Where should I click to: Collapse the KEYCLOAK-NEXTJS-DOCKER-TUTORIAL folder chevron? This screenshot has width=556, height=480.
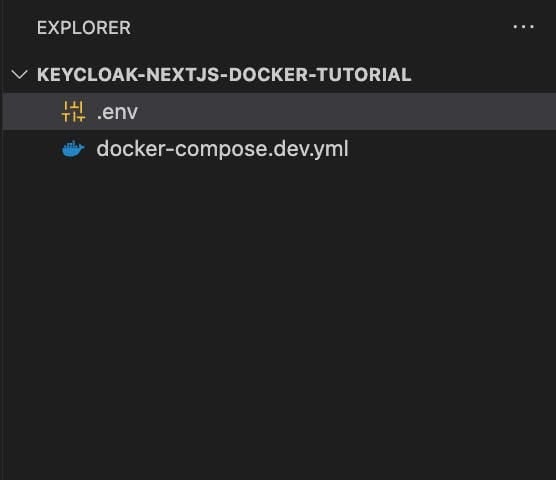(x=19, y=74)
